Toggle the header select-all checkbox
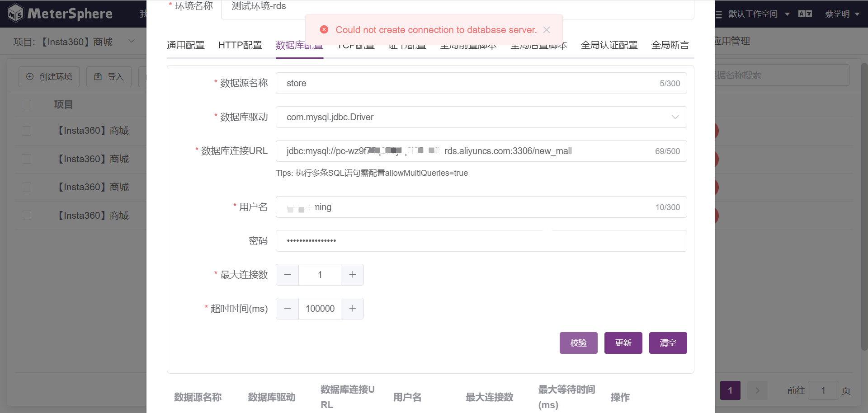 [x=27, y=105]
